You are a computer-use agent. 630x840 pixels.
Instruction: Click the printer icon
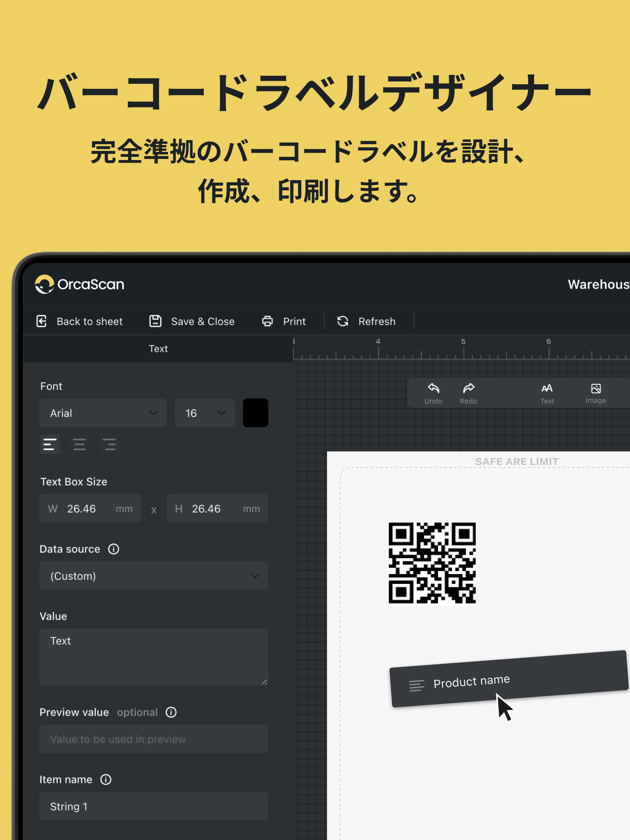tap(268, 321)
